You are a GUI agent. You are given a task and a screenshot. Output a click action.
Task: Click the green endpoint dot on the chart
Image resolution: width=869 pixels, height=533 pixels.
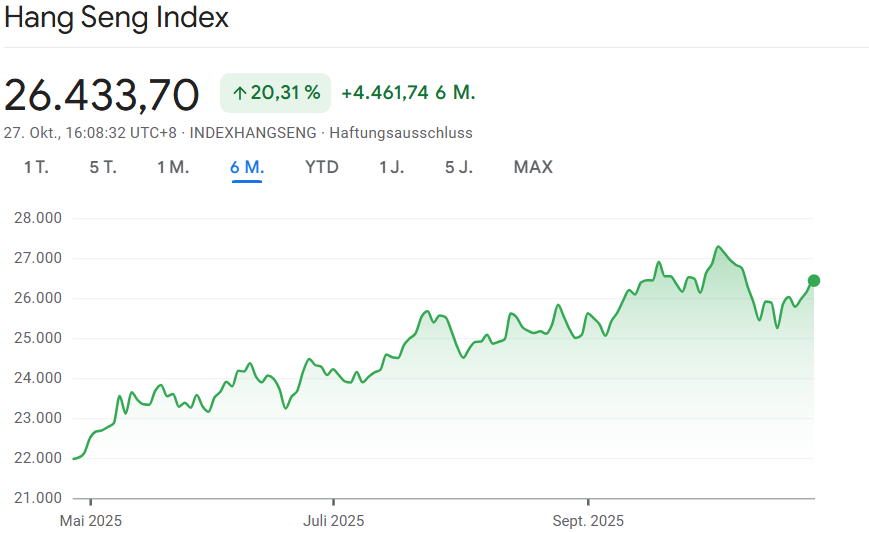(814, 280)
